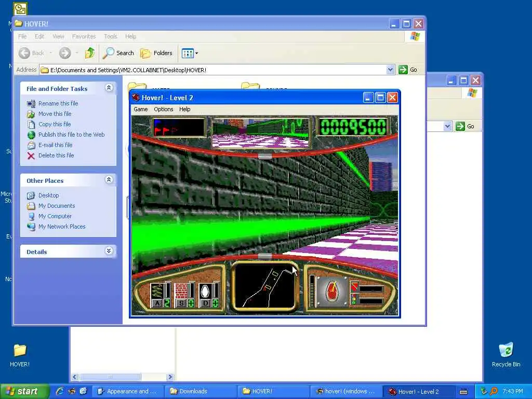532x399 pixels.
Task: Click the flag counter display in Hover!
Action: (x=179, y=127)
